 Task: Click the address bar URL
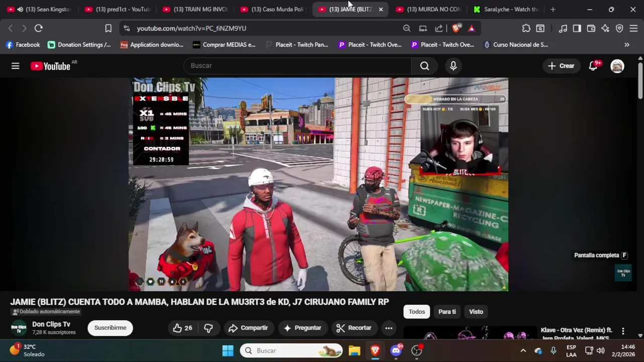pos(191,28)
